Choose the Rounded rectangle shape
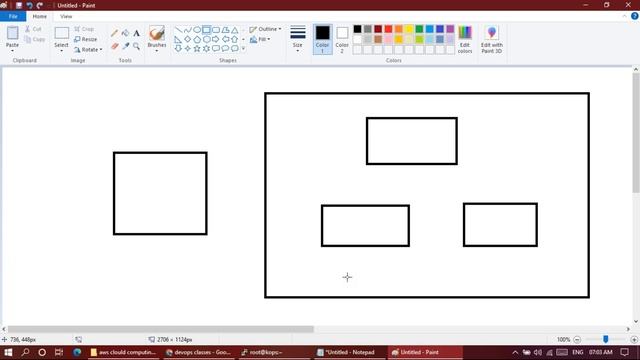Image resolution: width=640 pixels, height=360 pixels. click(216, 30)
